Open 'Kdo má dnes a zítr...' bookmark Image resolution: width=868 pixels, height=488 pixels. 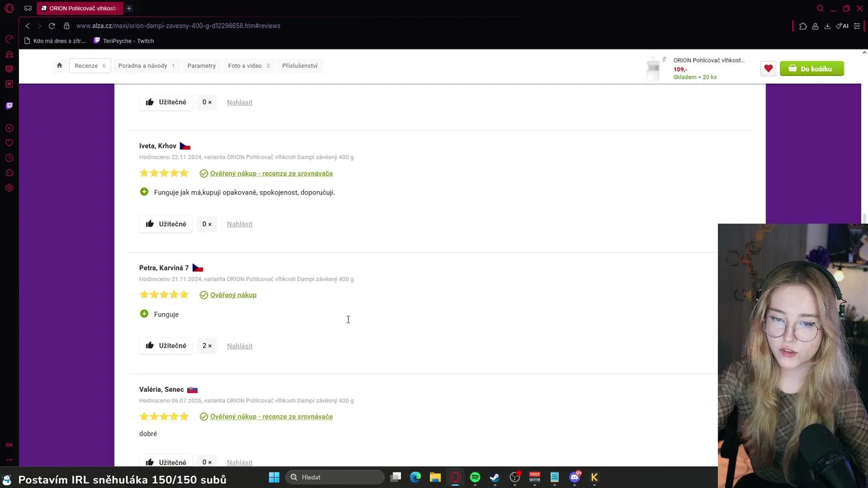55,41
